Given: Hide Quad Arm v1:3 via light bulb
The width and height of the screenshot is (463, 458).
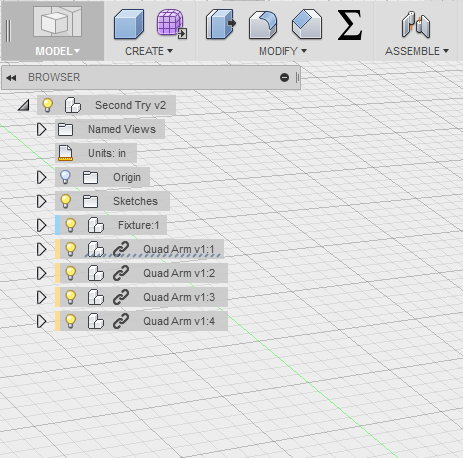Looking at the screenshot, I should (70, 297).
